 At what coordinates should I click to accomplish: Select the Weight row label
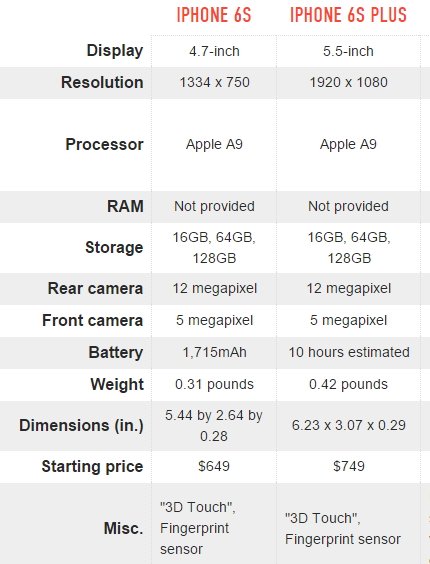click(117, 385)
